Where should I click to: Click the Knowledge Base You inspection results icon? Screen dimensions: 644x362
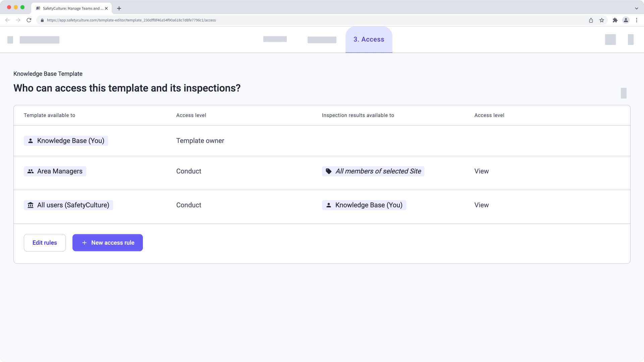pos(328,205)
